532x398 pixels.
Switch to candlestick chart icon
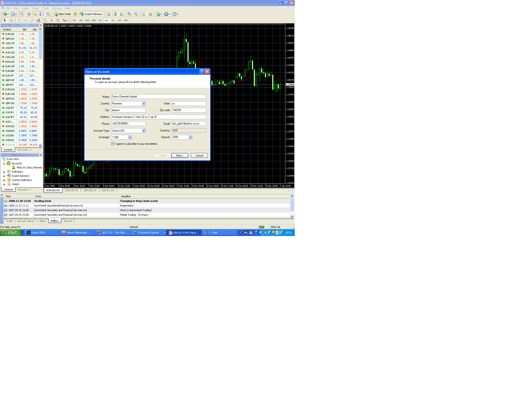coord(115,14)
